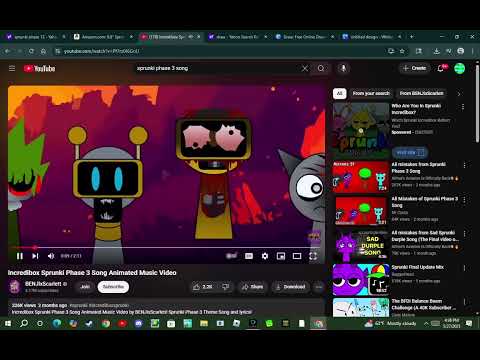The image size is (480, 360).
Task: Open the Windows Start menu
Action: pyautogui.click(x=8, y=323)
